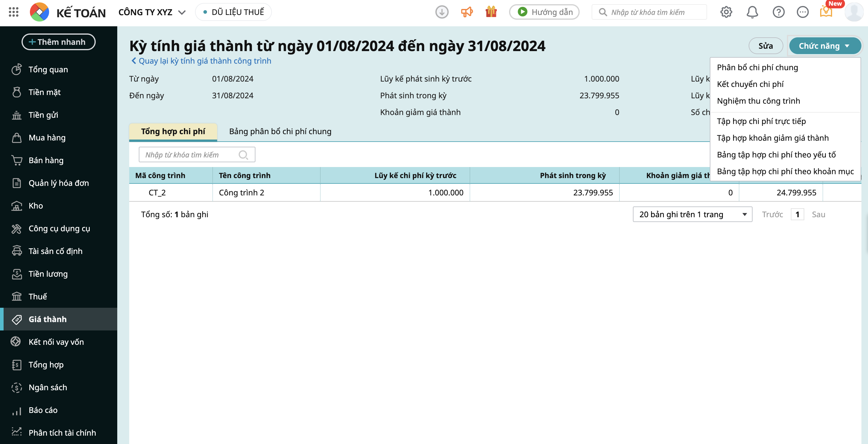Open Giá thành module
Image resolution: width=868 pixels, height=444 pixels.
(x=59, y=319)
